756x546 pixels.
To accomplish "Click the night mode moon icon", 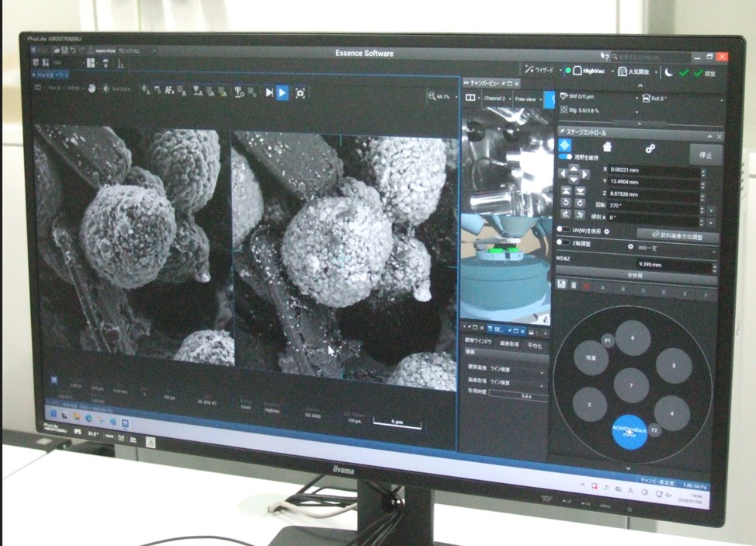I will click(x=668, y=72).
